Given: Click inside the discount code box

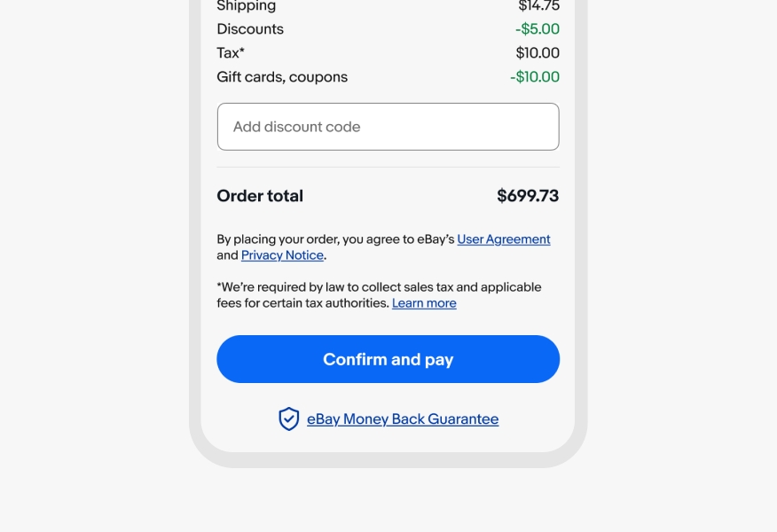Looking at the screenshot, I should click(388, 126).
